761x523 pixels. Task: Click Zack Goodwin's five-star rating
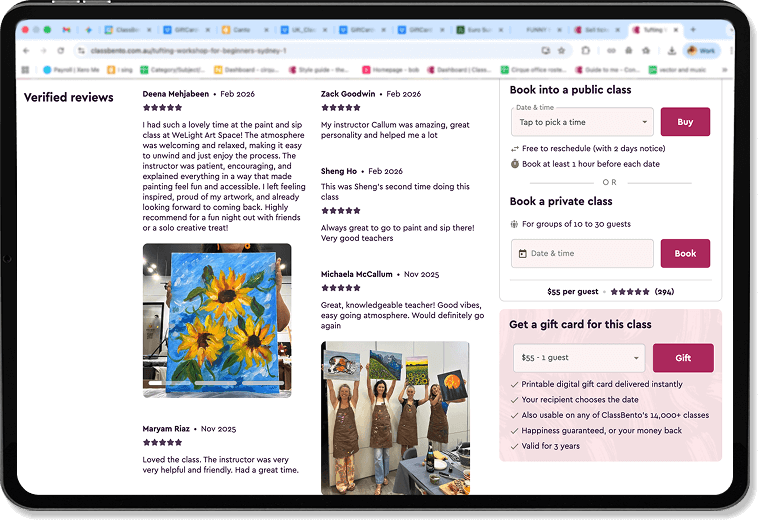pyautogui.click(x=341, y=108)
